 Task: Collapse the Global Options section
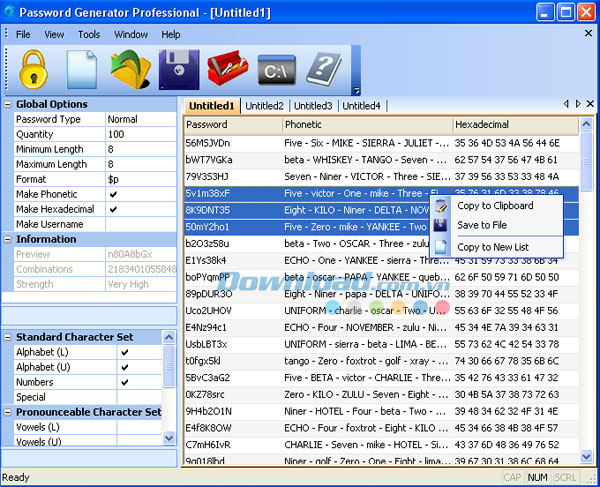[8, 104]
